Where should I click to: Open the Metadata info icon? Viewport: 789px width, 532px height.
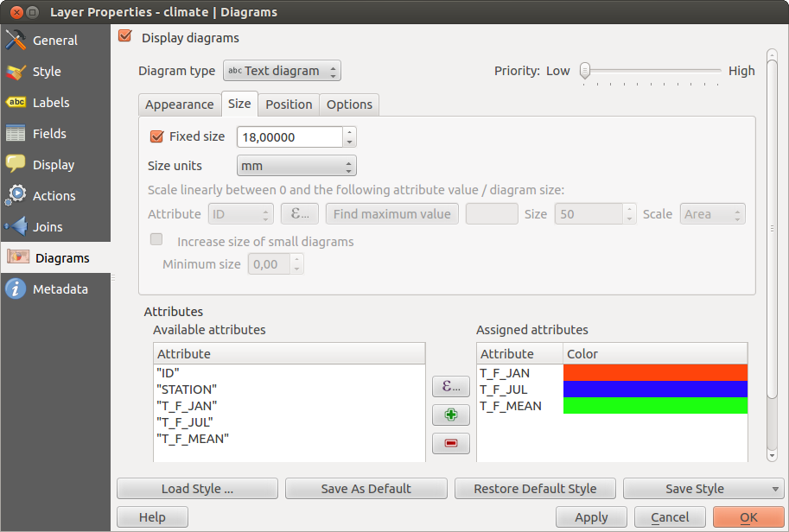pyautogui.click(x=16, y=289)
